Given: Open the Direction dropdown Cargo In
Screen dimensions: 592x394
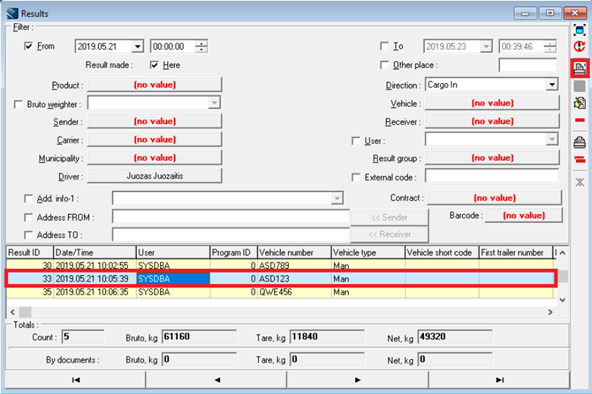Looking at the screenshot, I should tap(552, 85).
